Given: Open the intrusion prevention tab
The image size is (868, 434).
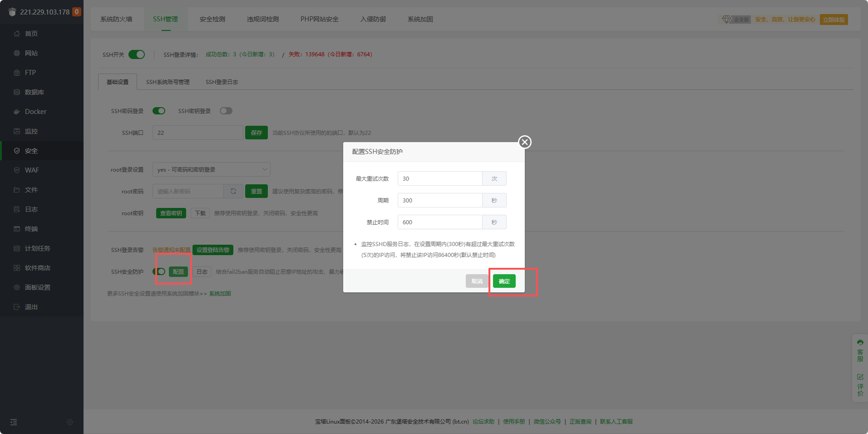Looking at the screenshot, I should [373, 19].
